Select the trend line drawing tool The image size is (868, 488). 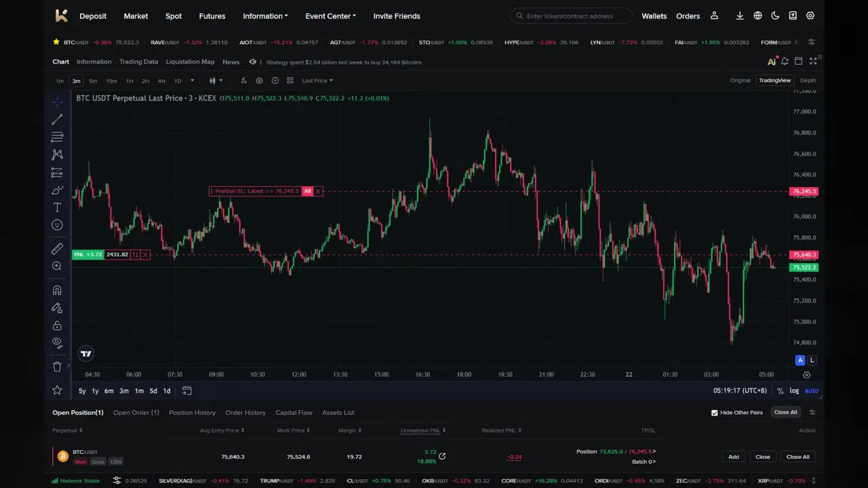click(x=57, y=119)
